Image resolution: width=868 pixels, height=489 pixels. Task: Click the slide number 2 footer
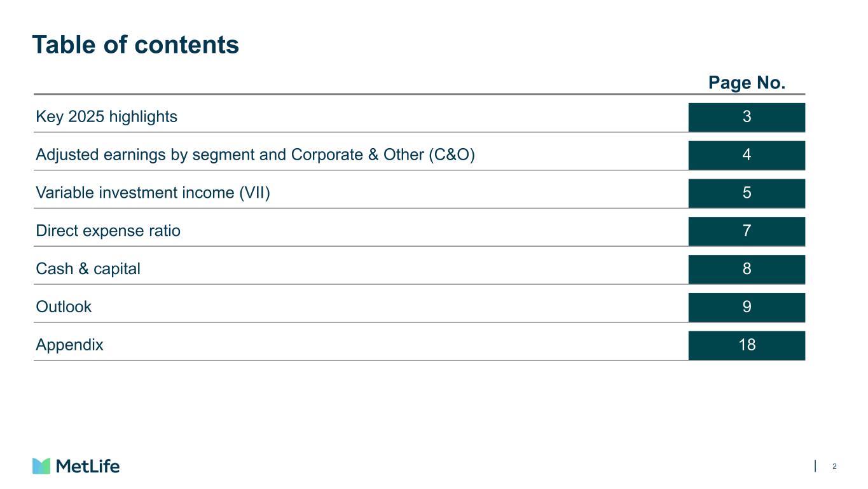coord(834,467)
